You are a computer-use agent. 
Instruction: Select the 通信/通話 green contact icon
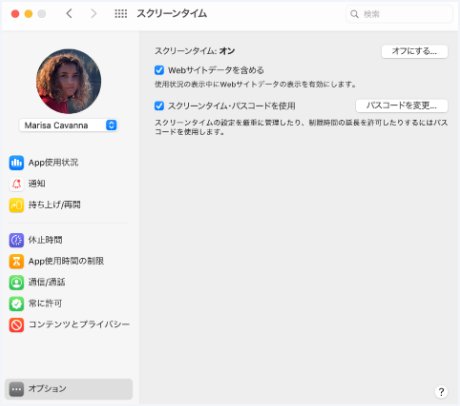[16, 283]
